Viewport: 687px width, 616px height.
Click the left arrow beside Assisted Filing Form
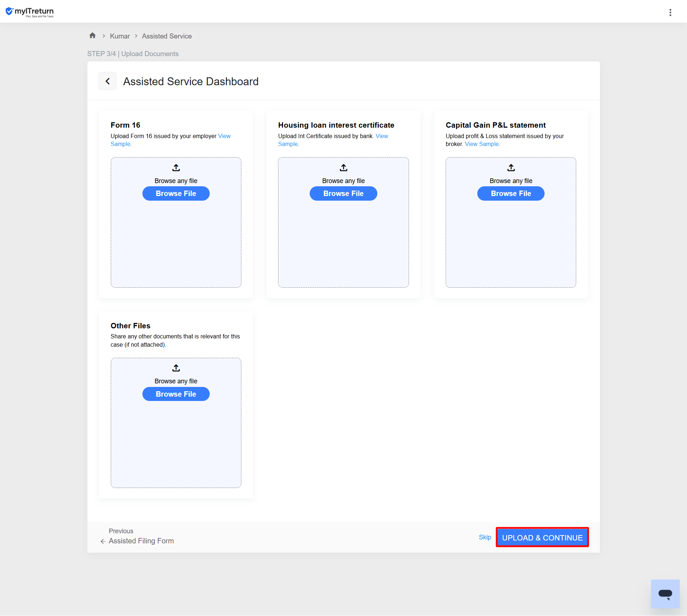click(103, 541)
